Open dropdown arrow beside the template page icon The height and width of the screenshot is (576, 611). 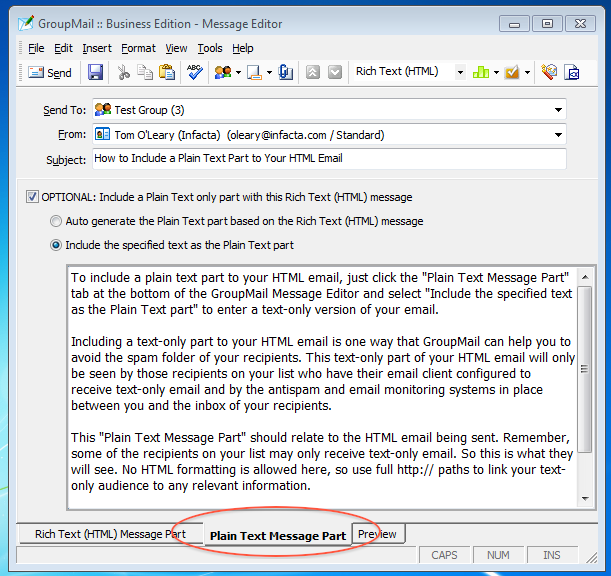[269, 72]
